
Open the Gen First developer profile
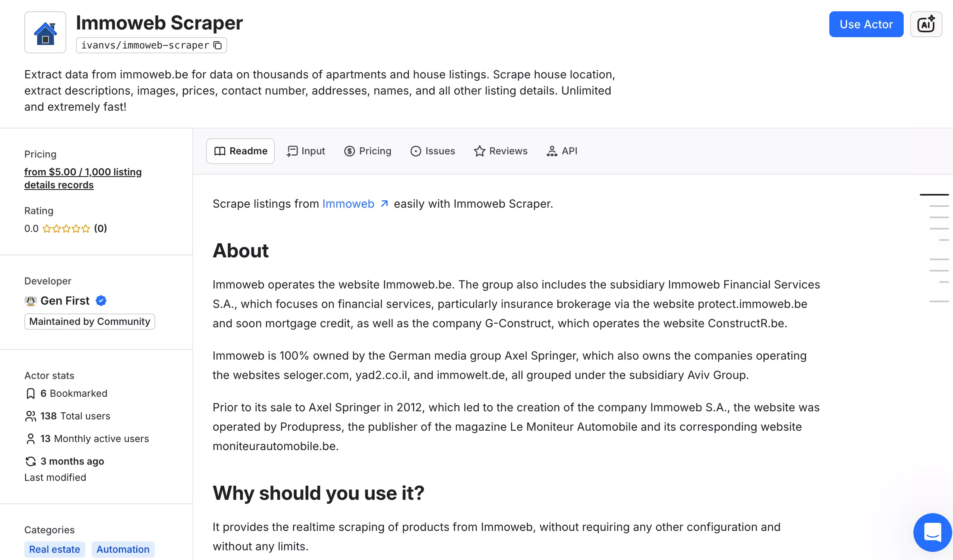click(x=65, y=301)
